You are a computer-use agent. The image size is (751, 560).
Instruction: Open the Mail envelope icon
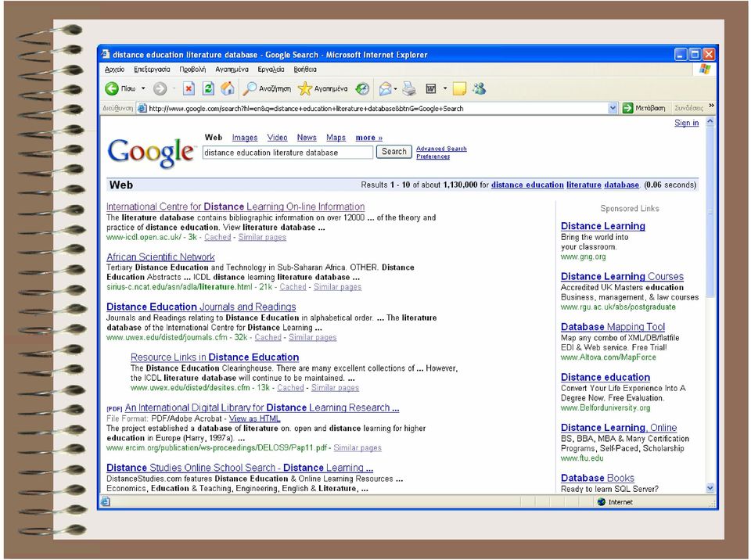click(385, 88)
